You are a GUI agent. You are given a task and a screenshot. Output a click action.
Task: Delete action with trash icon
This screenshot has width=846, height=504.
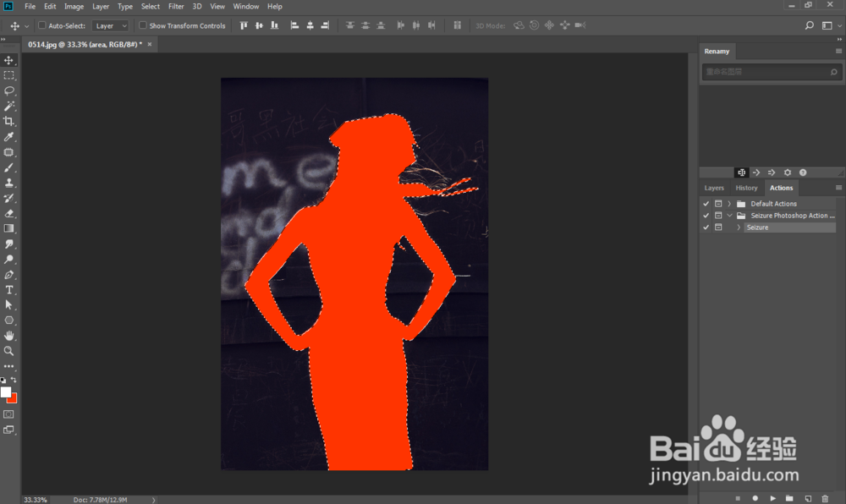(824, 498)
